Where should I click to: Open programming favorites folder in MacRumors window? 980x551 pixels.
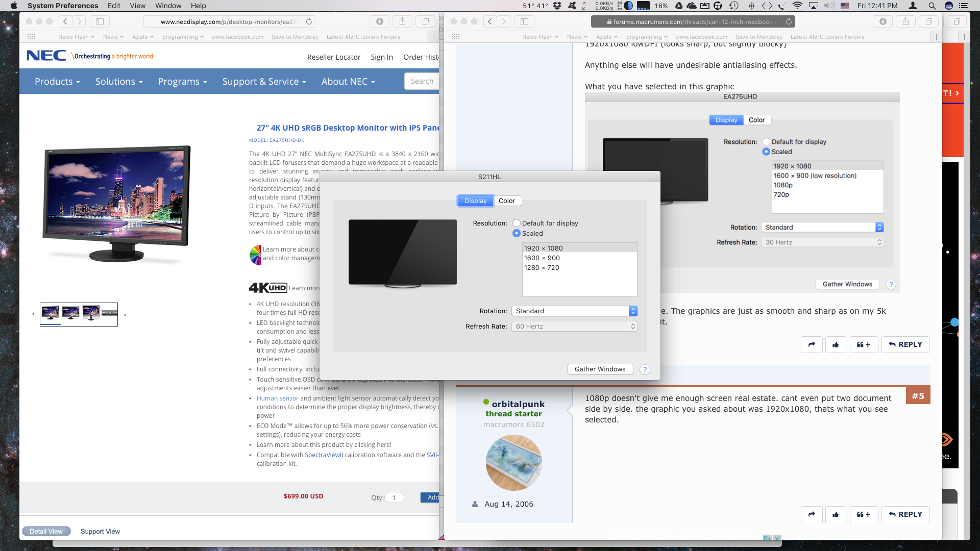[x=647, y=37]
